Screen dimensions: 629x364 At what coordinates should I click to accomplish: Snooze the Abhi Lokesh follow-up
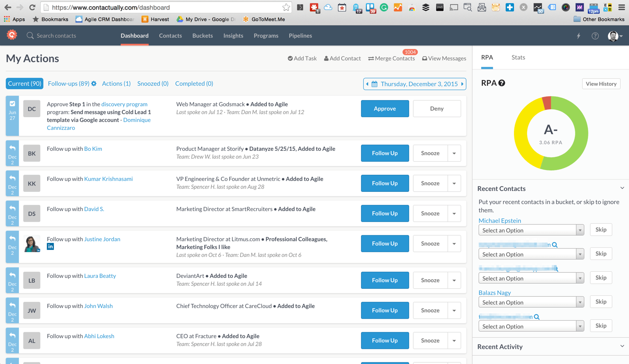click(x=431, y=341)
